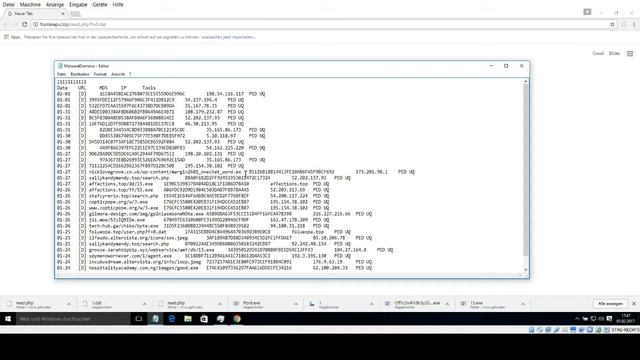The width and height of the screenshot is (640, 360).
Task: Click the incubusdream.altervista.org entry
Action: [x=145, y=262]
